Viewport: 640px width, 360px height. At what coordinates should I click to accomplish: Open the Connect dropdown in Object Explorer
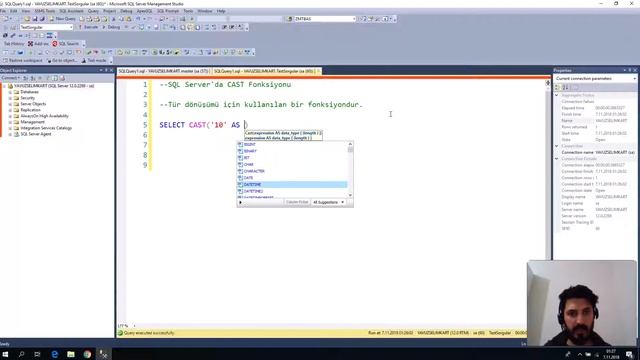[10, 78]
